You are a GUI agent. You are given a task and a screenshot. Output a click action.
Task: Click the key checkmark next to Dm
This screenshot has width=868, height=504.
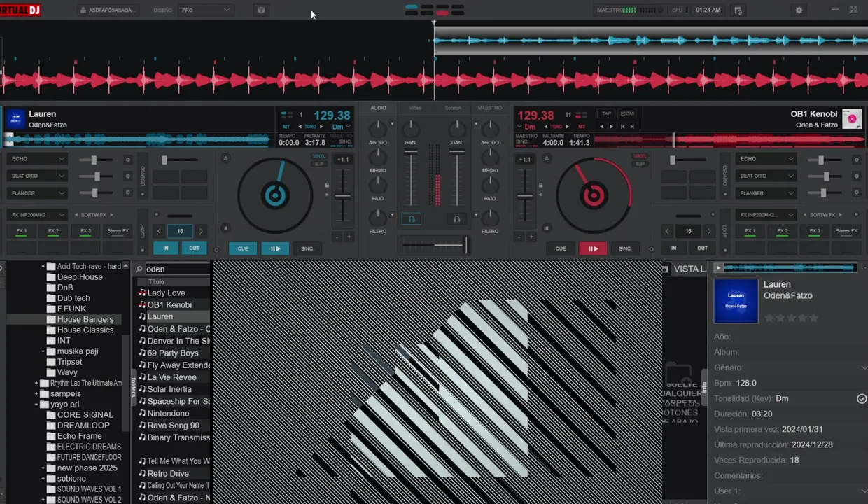(x=862, y=398)
